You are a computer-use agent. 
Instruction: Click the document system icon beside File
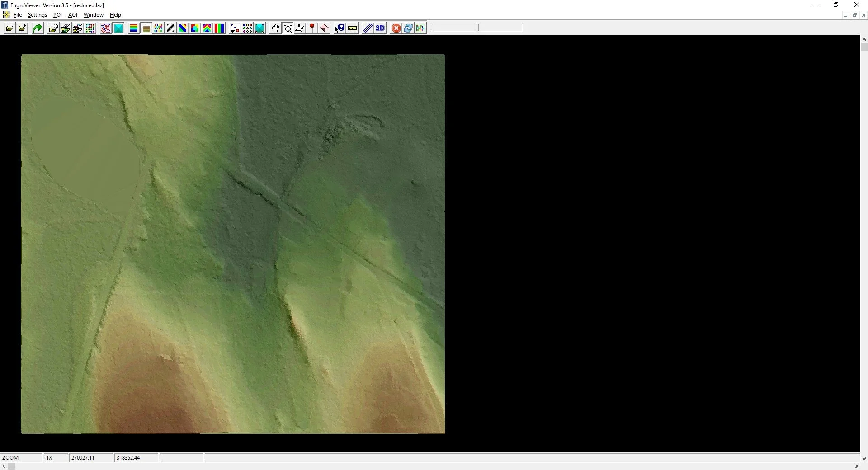(6, 15)
